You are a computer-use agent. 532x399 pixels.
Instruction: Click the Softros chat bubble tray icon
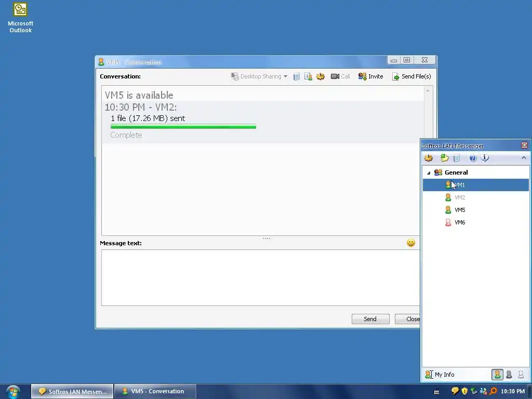pos(455,391)
